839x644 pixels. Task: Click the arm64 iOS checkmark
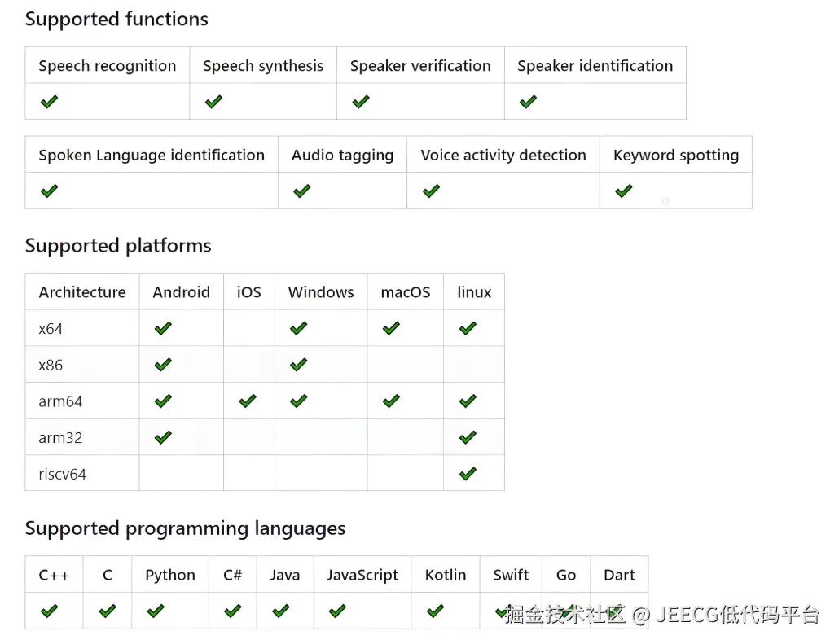[x=248, y=401]
